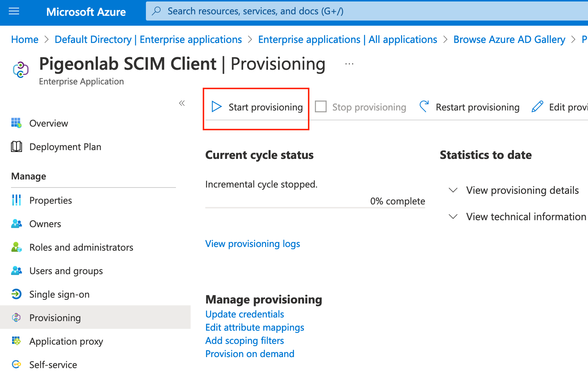Click 'Incremental cycle stopped.' text
Viewport: 588px width, 378px height.
(261, 184)
